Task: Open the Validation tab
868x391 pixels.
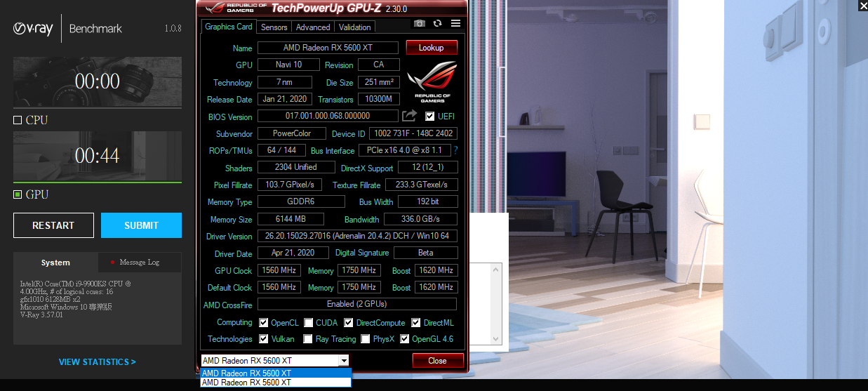Action: tap(354, 27)
